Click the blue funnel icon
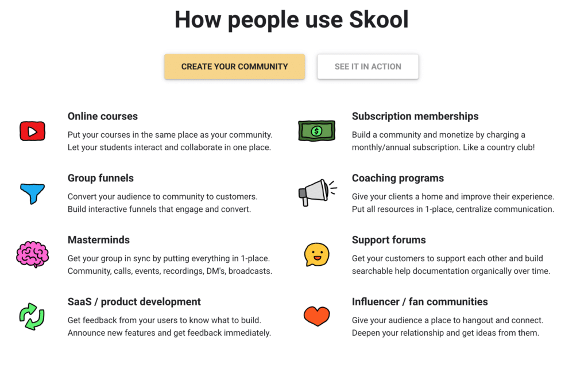 click(33, 193)
